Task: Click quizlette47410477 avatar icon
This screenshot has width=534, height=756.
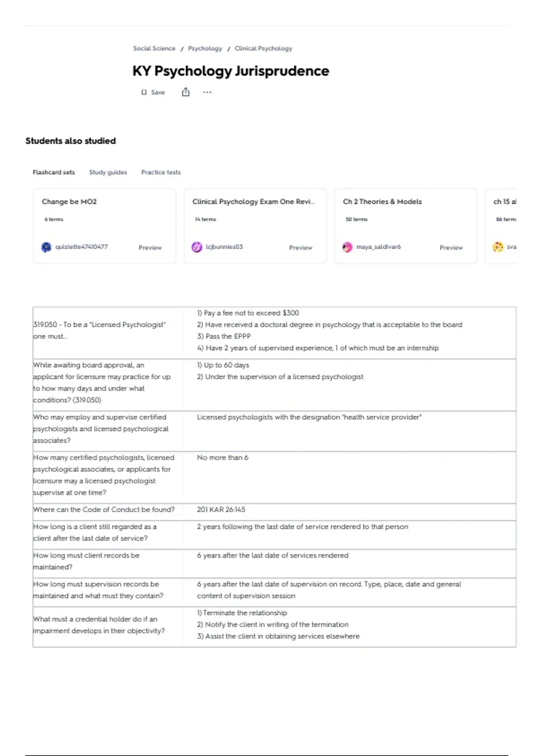Action: pos(46,247)
